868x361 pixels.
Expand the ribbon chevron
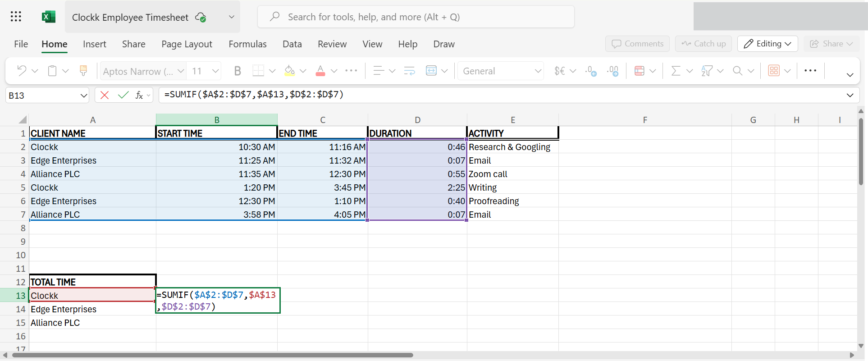[850, 75]
